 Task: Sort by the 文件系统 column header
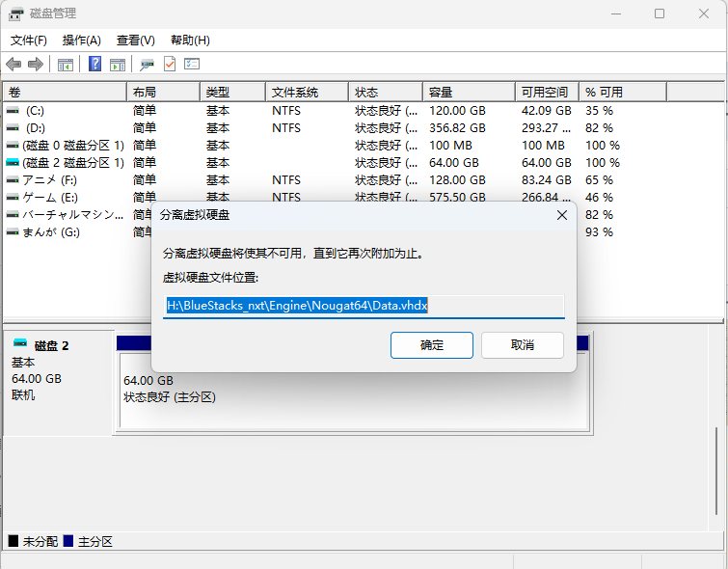point(308,93)
